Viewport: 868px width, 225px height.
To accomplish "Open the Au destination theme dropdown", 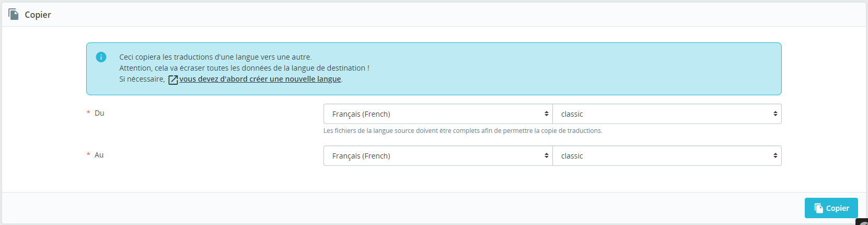I will [x=667, y=155].
